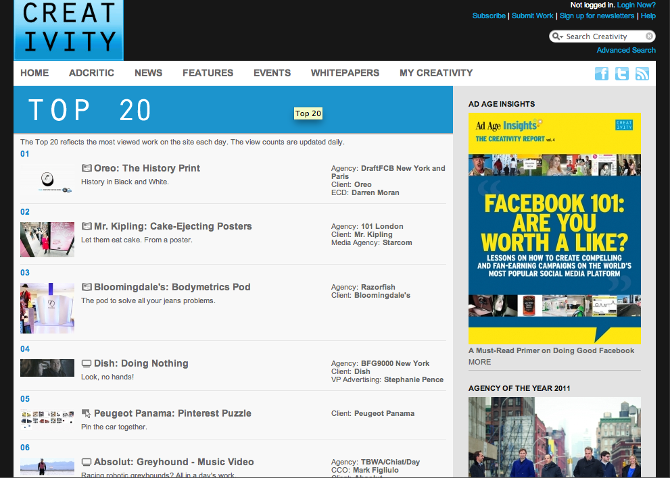Open the WHITEPAPERS section
The width and height of the screenshot is (670, 478).
345,73
